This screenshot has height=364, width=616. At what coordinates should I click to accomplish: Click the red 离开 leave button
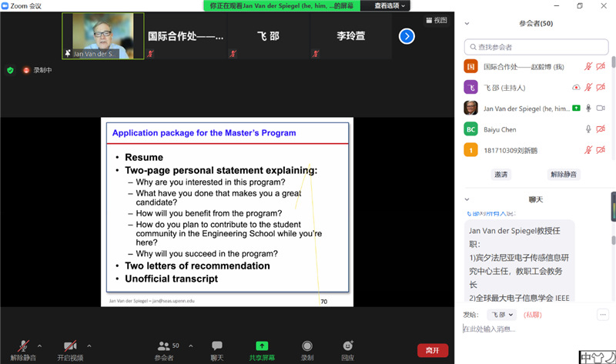click(432, 350)
